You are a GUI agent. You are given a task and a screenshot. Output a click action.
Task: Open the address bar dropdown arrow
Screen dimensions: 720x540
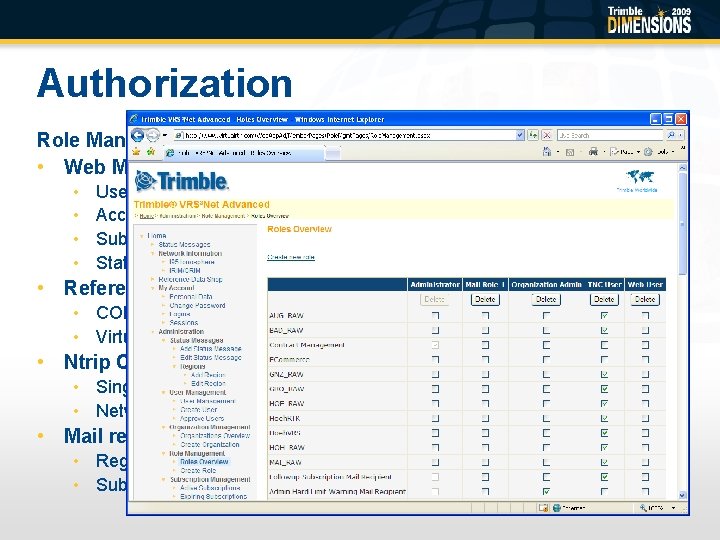point(520,135)
